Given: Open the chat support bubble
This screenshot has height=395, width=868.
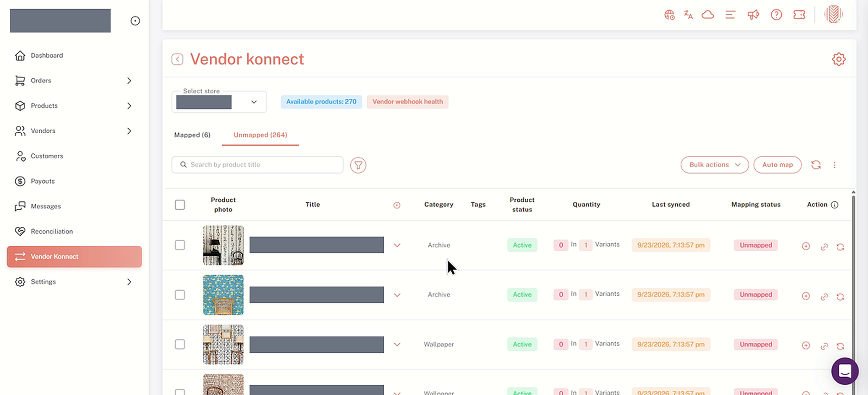Looking at the screenshot, I should [845, 371].
